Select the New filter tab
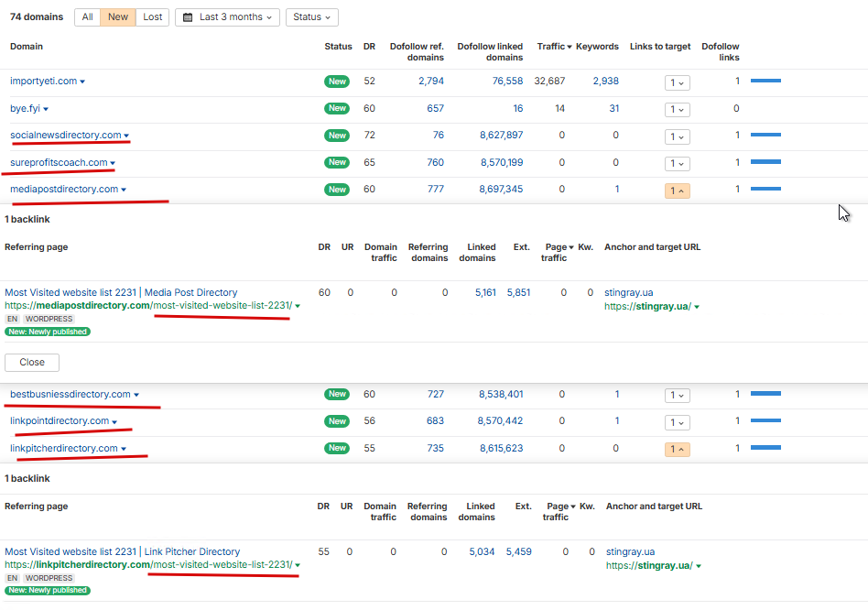The image size is (868, 610). [x=118, y=17]
